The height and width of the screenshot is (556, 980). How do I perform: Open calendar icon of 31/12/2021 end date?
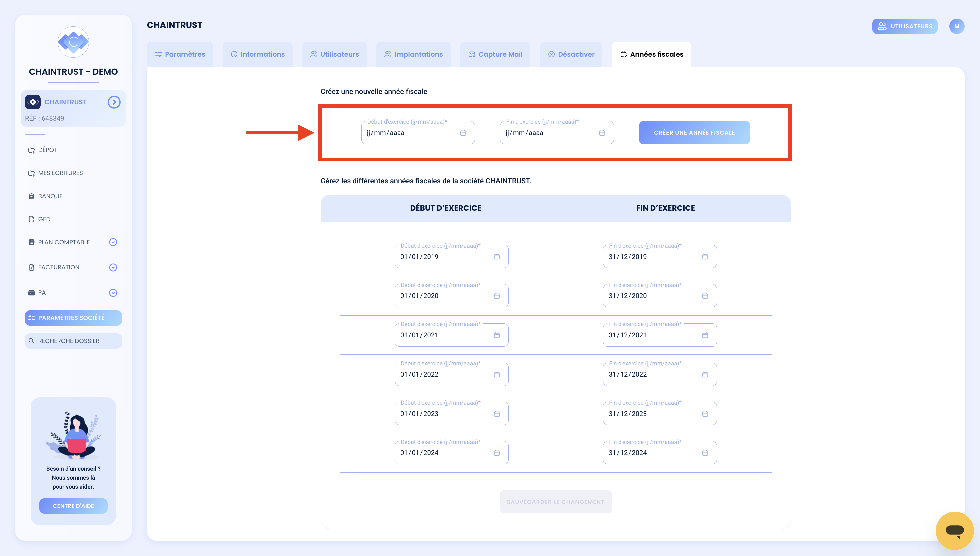705,335
